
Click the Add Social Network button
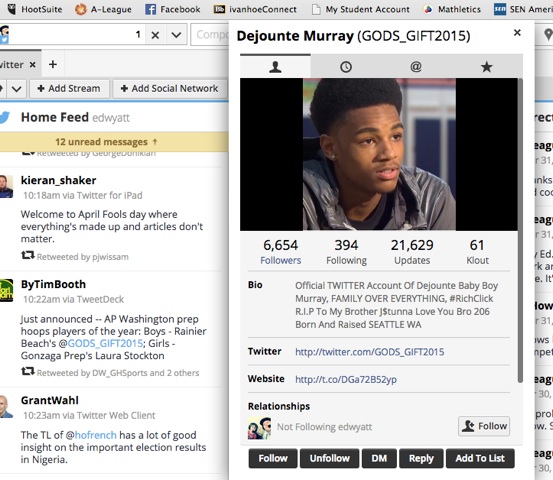(x=170, y=89)
